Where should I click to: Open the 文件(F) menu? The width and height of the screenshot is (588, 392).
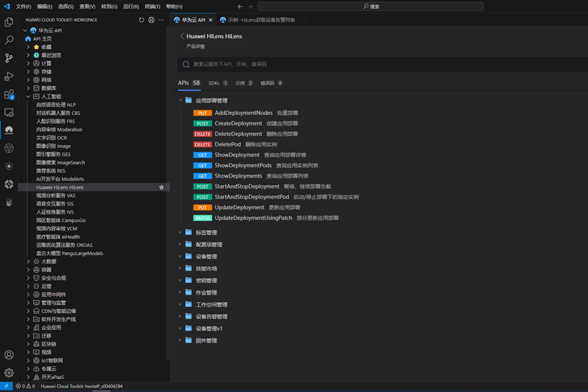[23, 6]
